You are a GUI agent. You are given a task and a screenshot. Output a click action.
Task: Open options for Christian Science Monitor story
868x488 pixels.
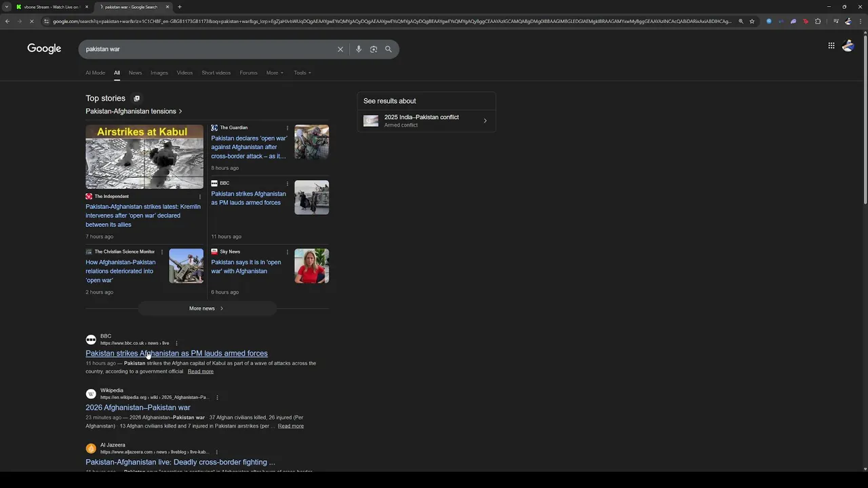161,252
